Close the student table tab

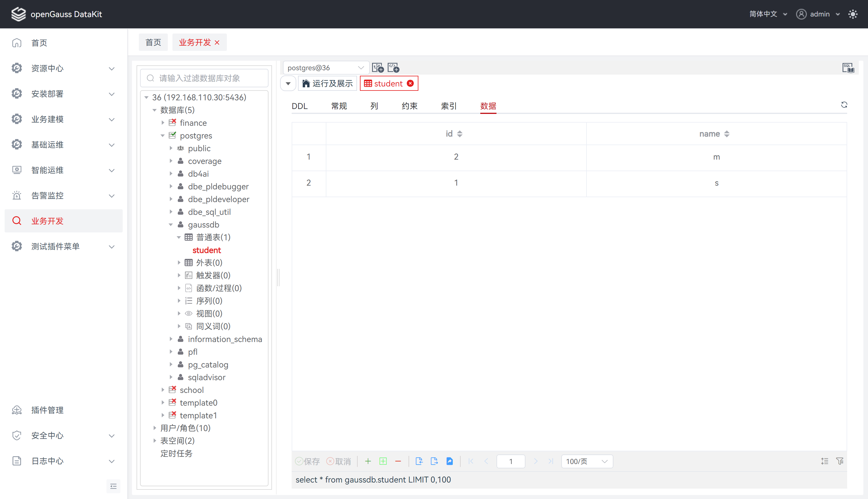pyautogui.click(x=411, y=84)
